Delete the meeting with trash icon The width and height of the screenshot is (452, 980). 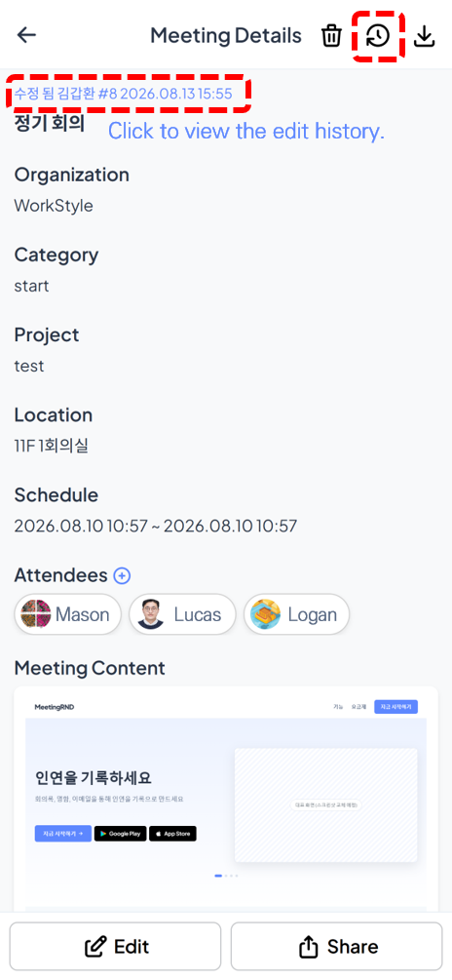[331, 36]
